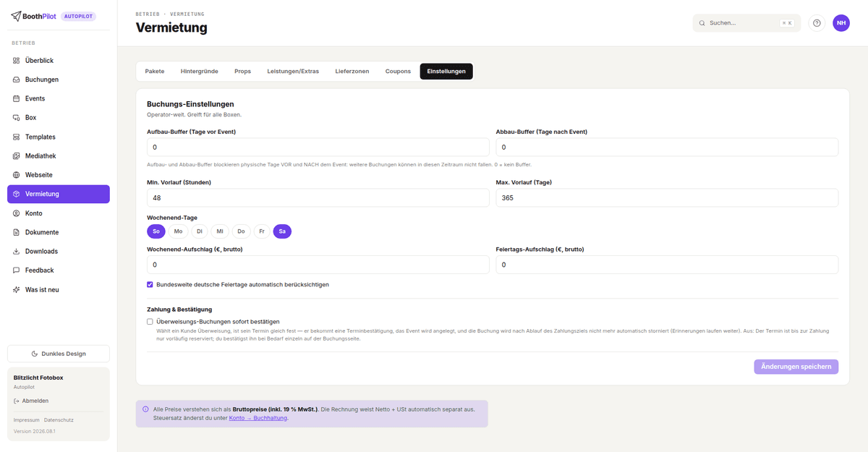This screenshot has width=868, height=452.
Task: Click the Dokumente file icon
Action: [x=17, y=232]
